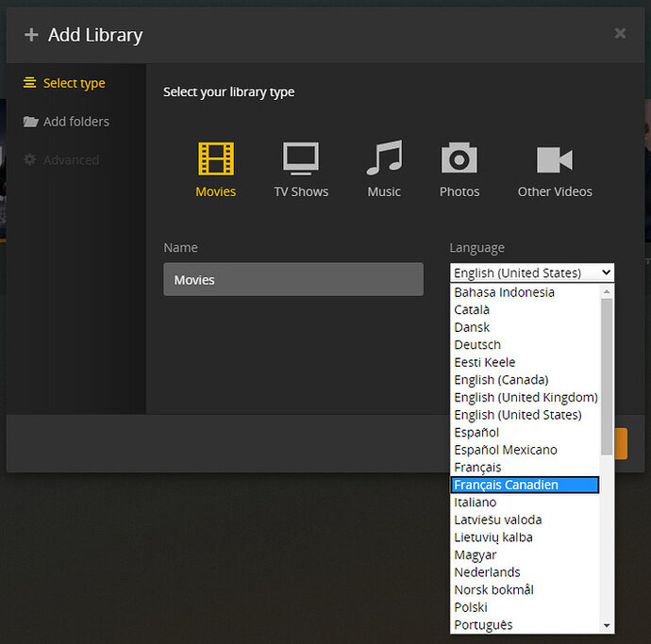Go to the Add folders step
The height and width of the screenshot is (644, 651).
click(66, 122)
